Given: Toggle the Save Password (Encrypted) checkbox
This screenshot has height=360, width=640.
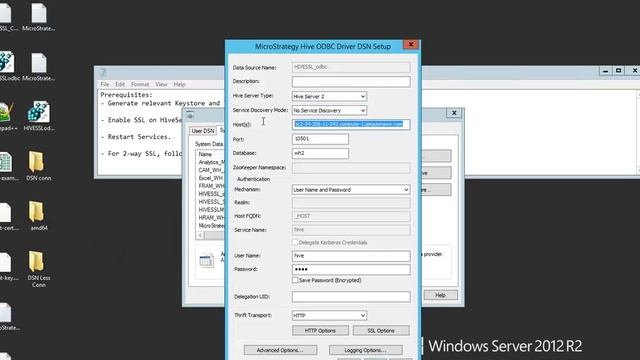Looking at the screenshot, I should [295, 280].
